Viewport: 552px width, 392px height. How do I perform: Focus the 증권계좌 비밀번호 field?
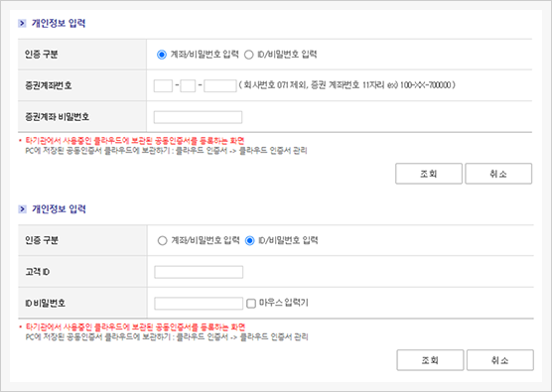point(198,117)
